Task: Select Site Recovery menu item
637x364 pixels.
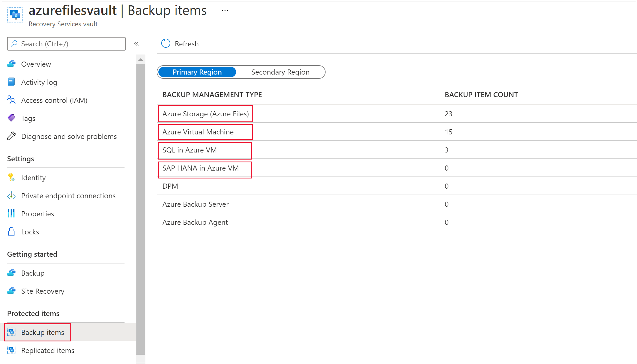Action: [42, 290]
